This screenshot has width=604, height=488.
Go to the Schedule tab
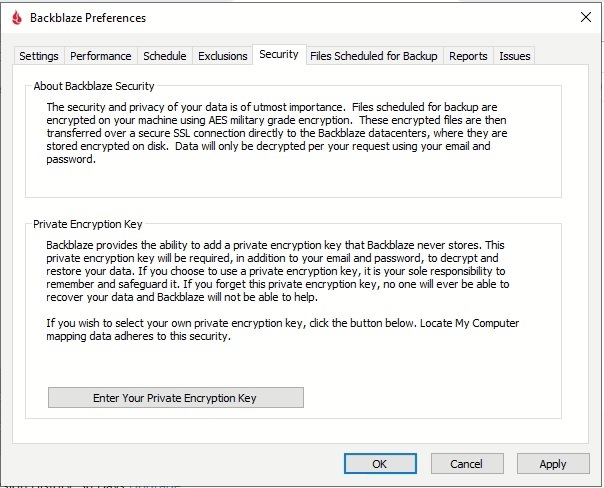(164, 56)
